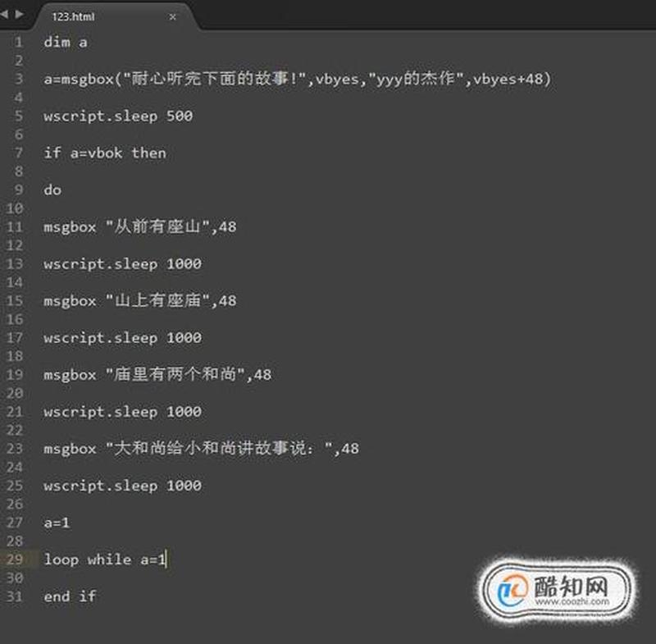Click the msgbox "山上有座庙",48 line
Viewport: 656px width, 644px height.
[140, 300]
